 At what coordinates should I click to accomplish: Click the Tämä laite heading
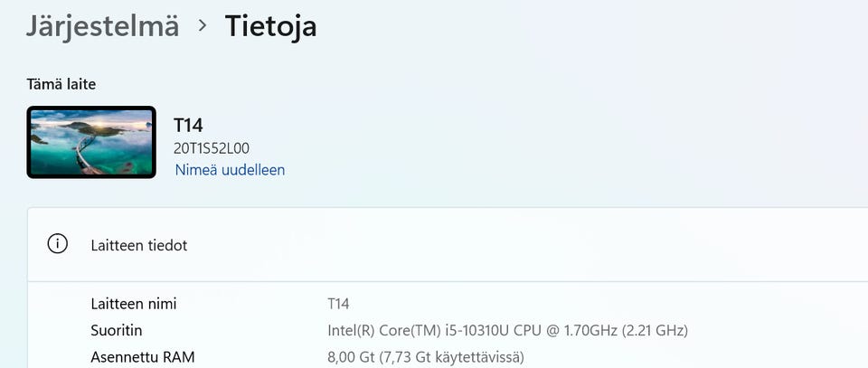point(61,84)
